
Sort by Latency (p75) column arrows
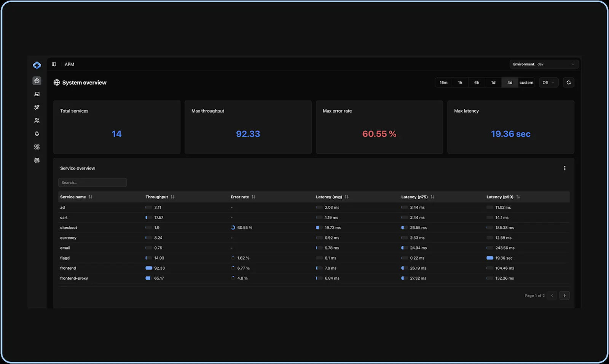click(x=432, y=197)
